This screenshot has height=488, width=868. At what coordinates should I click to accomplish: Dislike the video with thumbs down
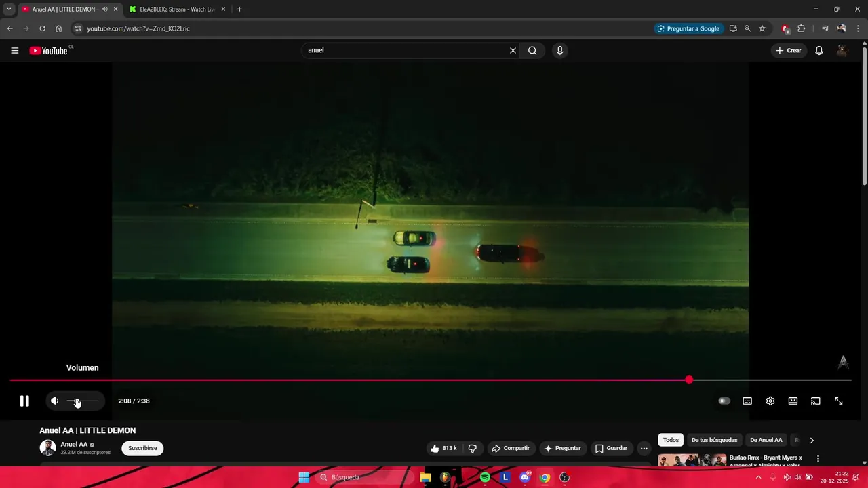[x=473, y=448]
